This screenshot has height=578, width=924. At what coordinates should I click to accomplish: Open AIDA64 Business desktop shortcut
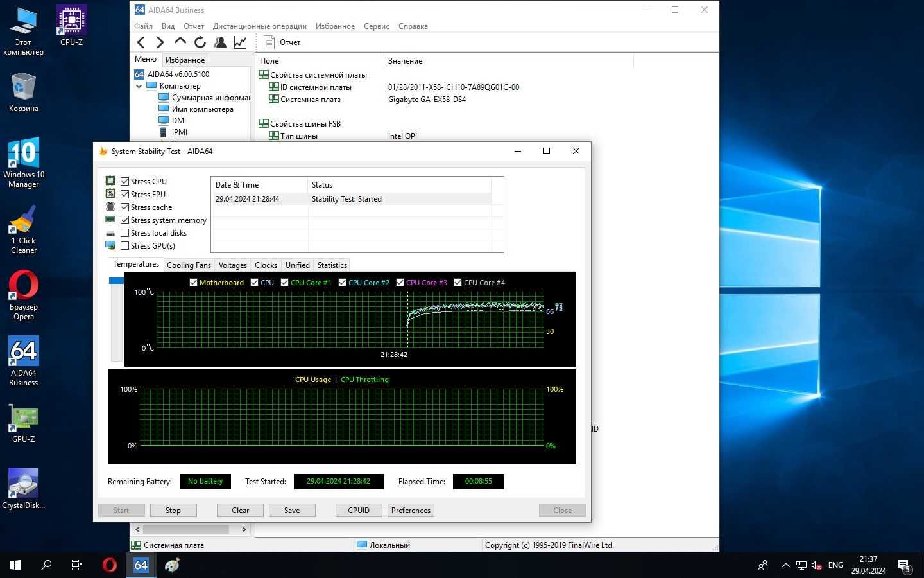pos(24,361)
